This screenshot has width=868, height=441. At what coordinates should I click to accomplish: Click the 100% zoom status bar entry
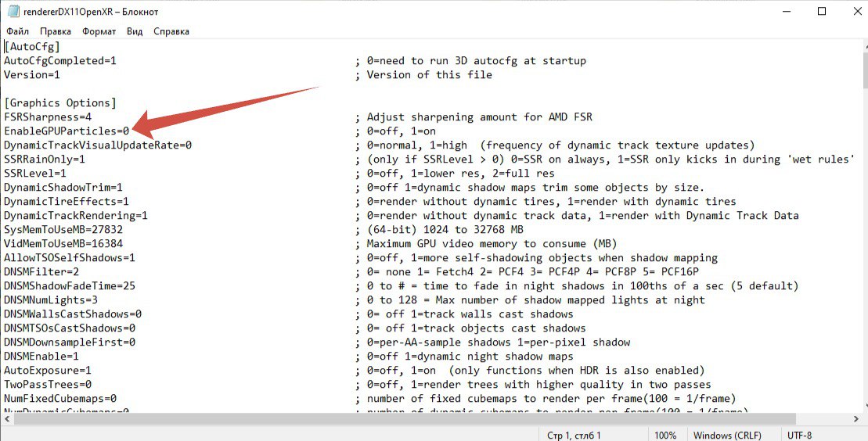point(665,436)
